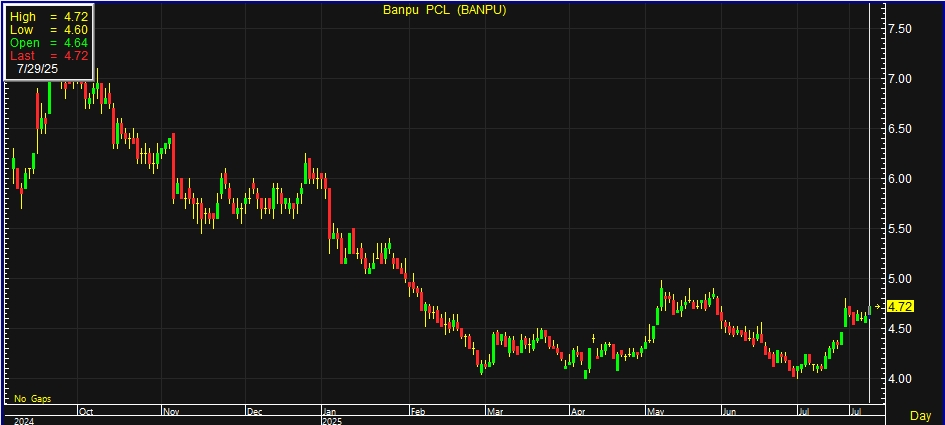
Task: Click the Apr label on the time axis
Action: click(x=579, y=412)
